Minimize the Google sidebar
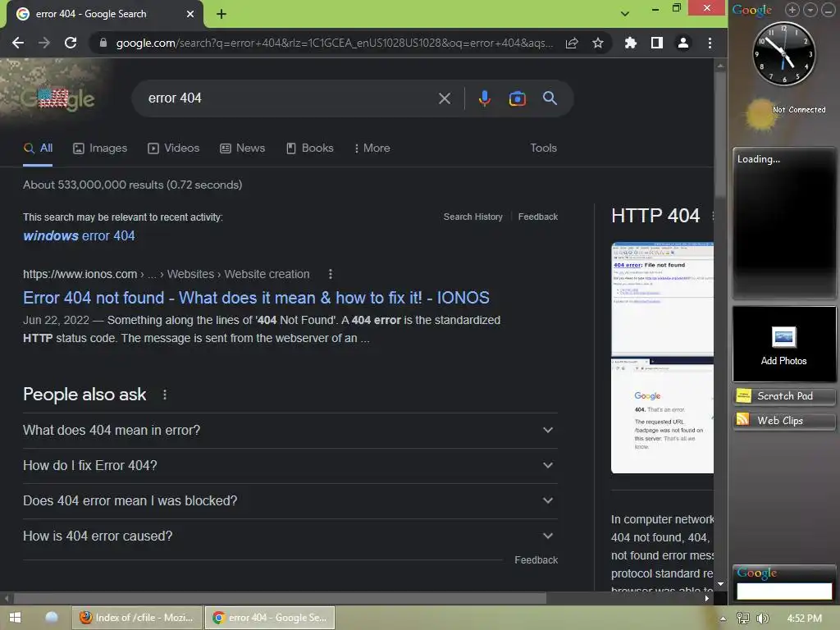The image size is (840, 630). click(x=828, y=10)
